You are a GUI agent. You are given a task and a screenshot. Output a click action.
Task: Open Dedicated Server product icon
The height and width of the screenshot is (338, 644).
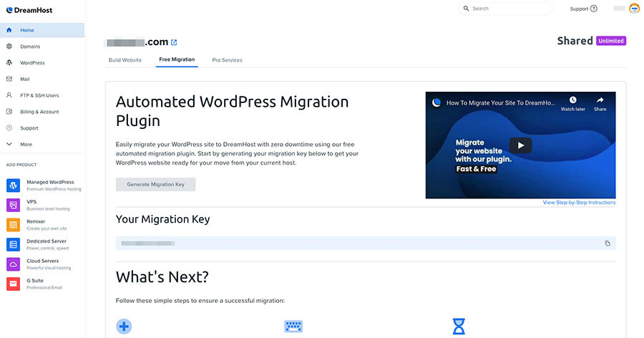click(x=13, y=244)
